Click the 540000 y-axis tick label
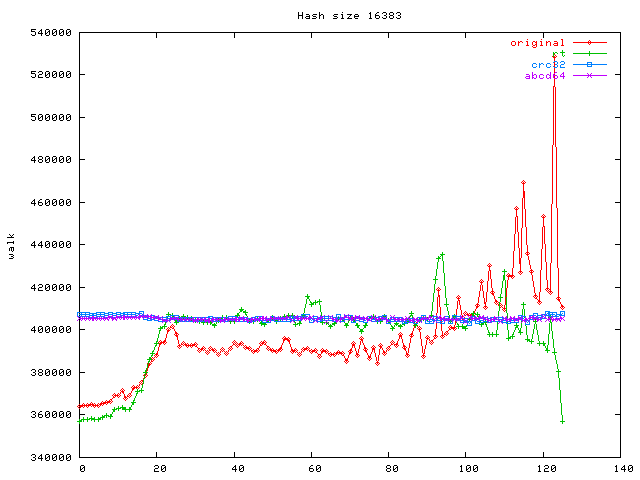Image resolution: width=640 pixels, height=480 pixels. tap(50, 32)
